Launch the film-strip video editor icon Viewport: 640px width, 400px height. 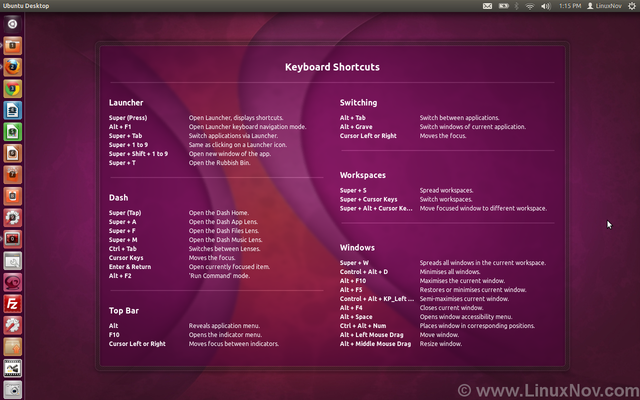(x=12, y=368)
